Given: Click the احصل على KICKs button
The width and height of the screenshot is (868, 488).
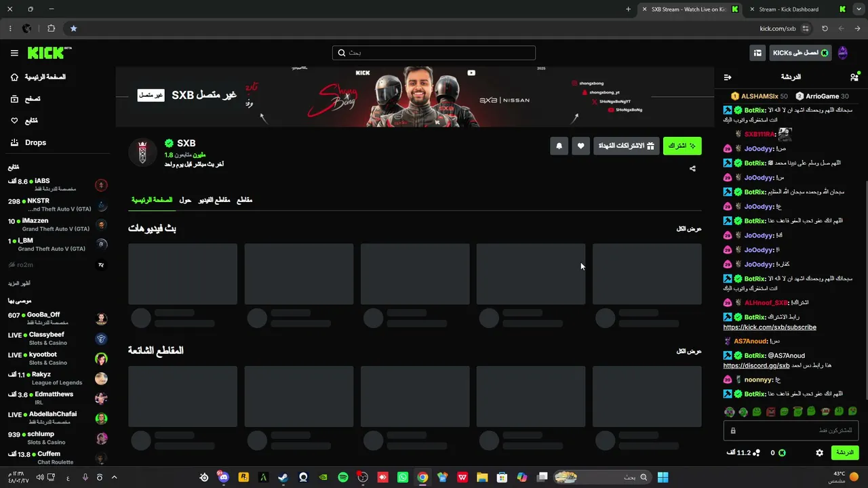Looking at the screenshot, I should coord(801,53).
